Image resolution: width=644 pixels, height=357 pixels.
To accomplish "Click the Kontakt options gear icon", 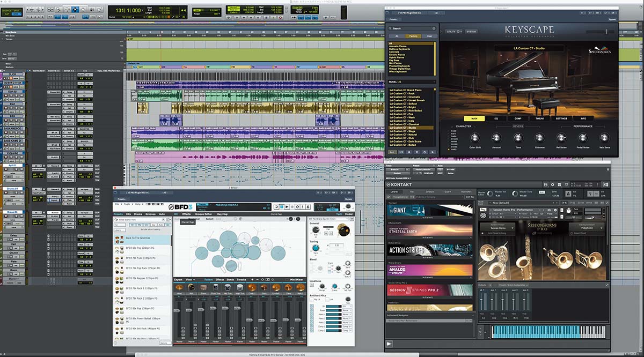I will pos(552,184).
